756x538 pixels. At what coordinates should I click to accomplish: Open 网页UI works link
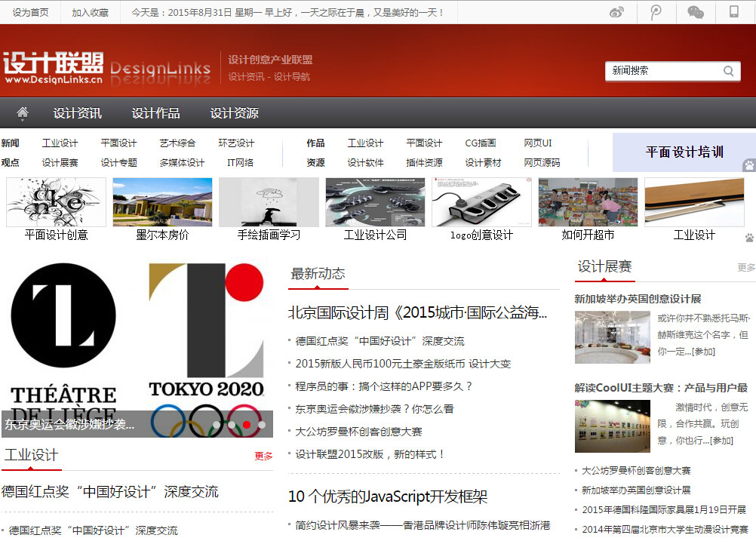538,143
